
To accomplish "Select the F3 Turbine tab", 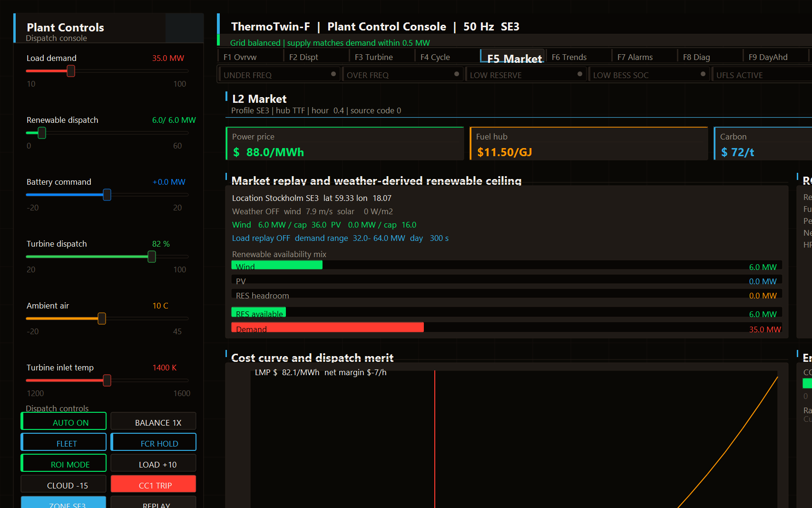I will (x=381, y=57).
